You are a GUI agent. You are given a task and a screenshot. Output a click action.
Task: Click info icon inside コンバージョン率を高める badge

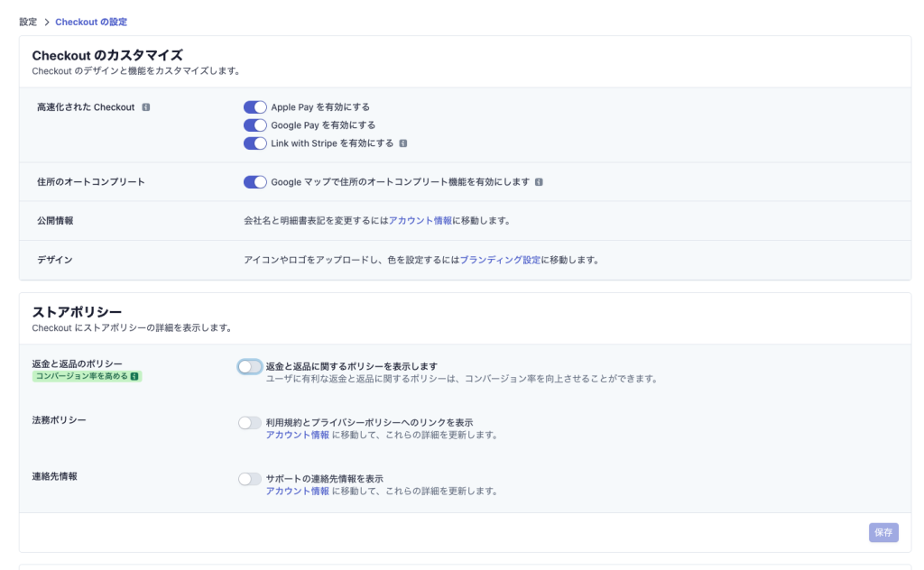tap(134, 376)
